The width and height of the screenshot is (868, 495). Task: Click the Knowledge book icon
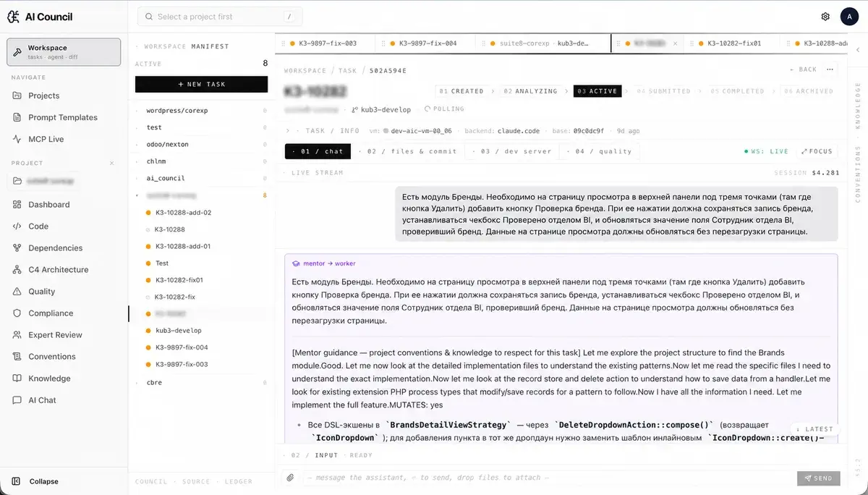(17, 378)
